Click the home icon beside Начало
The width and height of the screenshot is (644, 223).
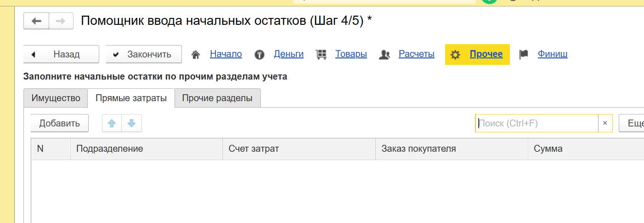tap(196, 55)
